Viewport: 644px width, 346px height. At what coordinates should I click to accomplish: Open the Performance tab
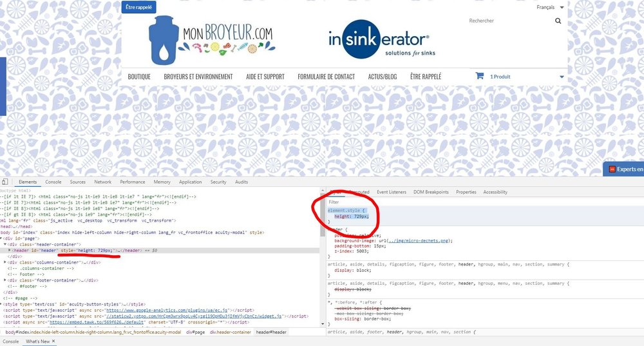132,182
